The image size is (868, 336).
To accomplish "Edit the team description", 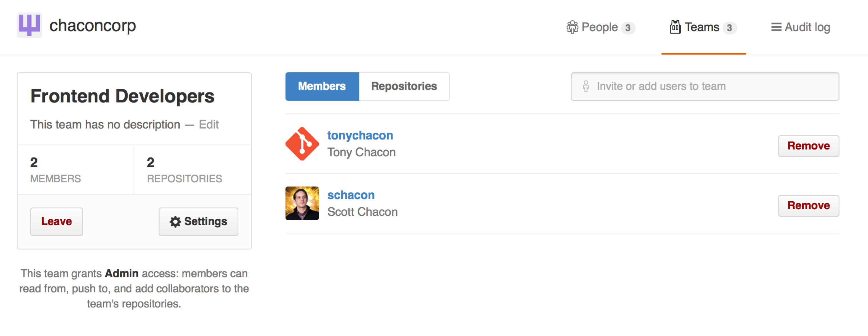I will 208,125.
